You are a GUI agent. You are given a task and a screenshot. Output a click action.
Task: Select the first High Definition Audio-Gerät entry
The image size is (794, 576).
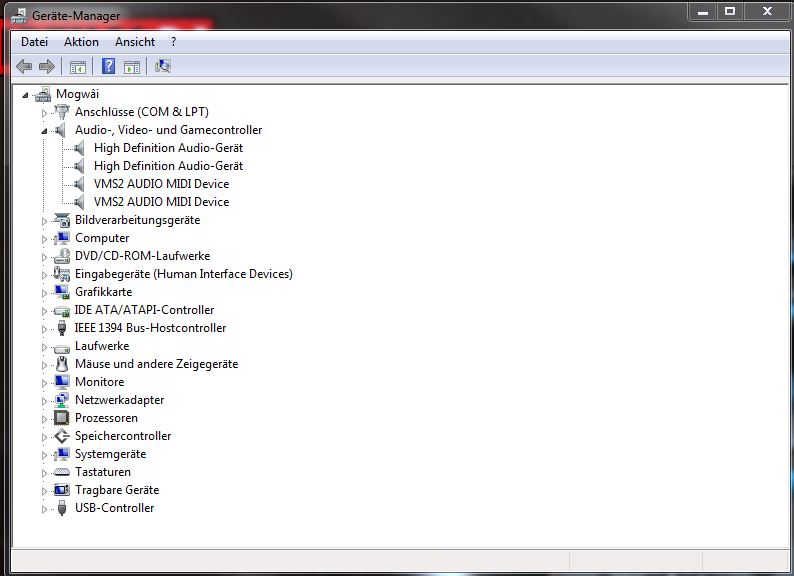168,148
